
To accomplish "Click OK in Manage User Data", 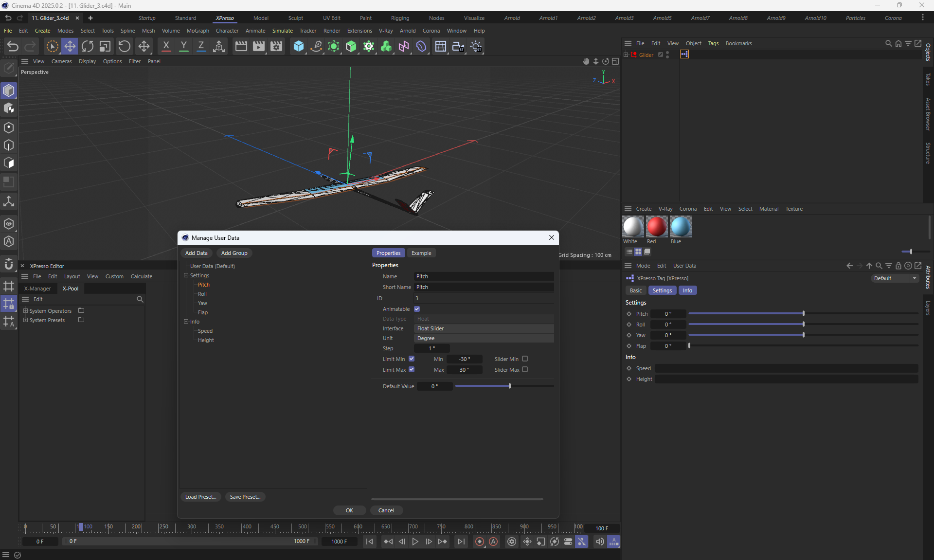I will [x=349, y=510].
